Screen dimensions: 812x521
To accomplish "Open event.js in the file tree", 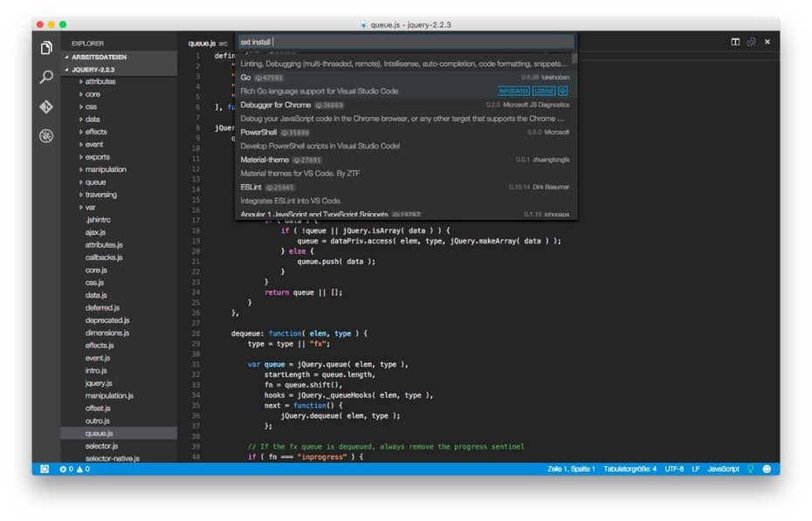I will point(119,358).
